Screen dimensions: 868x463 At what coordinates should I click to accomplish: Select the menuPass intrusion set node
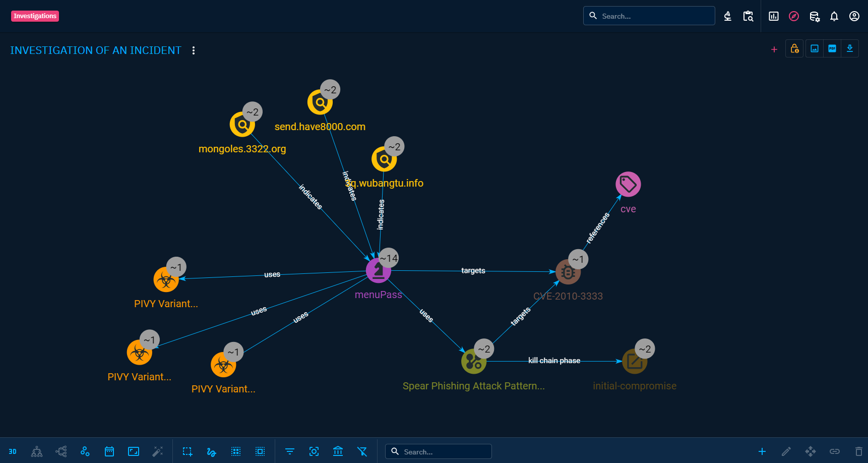378,271
